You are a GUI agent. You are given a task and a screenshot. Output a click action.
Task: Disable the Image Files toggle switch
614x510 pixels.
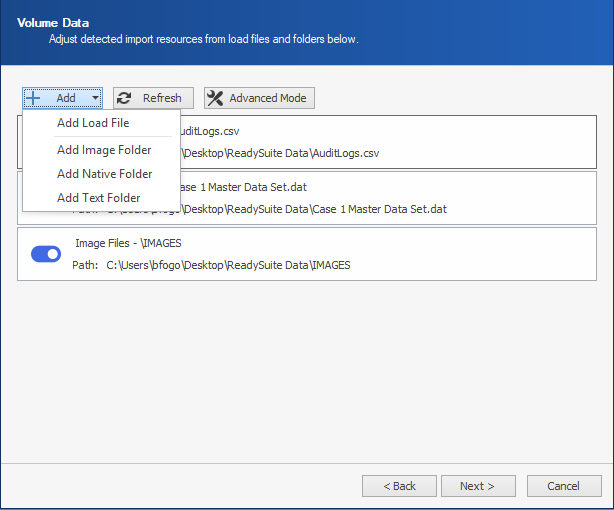click(46, 254)
